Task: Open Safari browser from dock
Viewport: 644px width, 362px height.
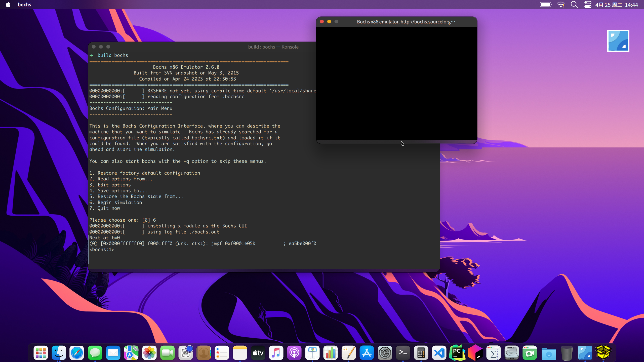Action: 77,353
